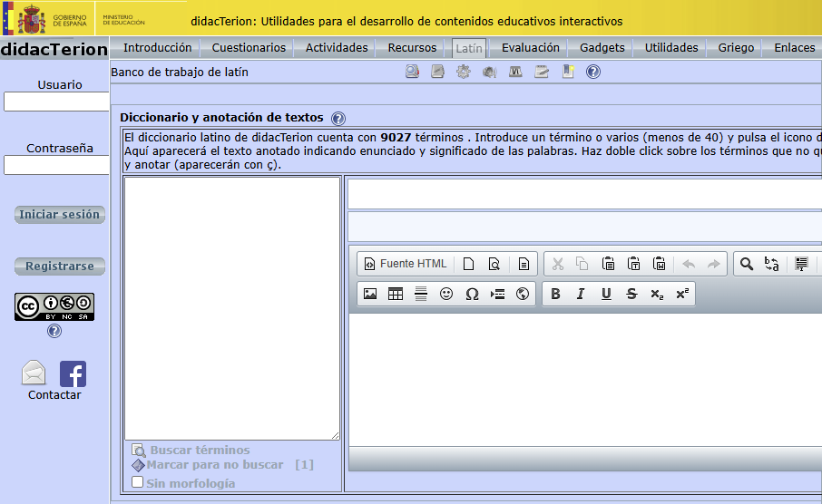
Task: Open the Evaluación menu
Action: click(531, 48)
